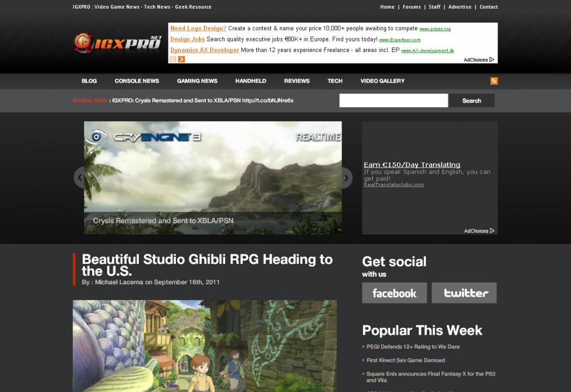Open the 'Earn €150/Day Translating' ad
Screen dimensions: 571x392
tap(412, 165)
